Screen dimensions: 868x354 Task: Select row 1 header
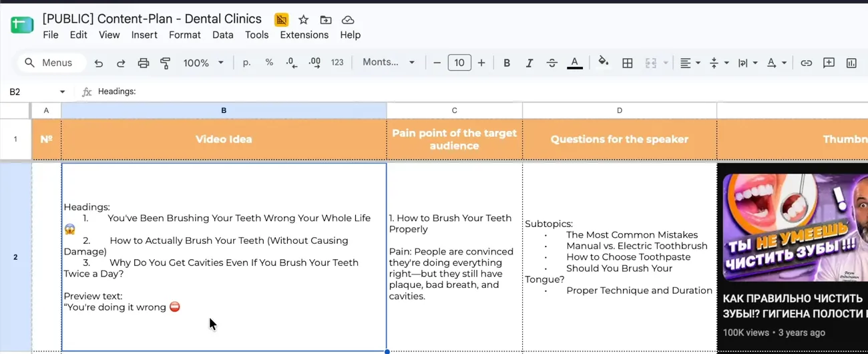tap(15, 139)
